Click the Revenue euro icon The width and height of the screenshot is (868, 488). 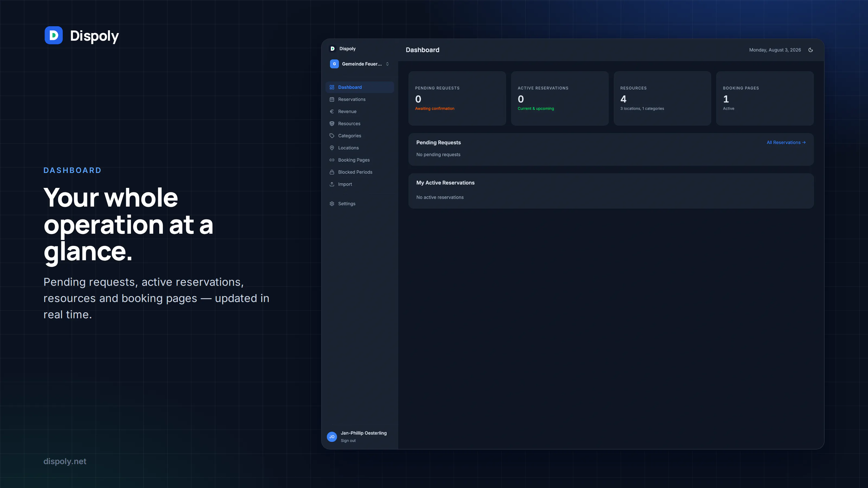[332, 111]
